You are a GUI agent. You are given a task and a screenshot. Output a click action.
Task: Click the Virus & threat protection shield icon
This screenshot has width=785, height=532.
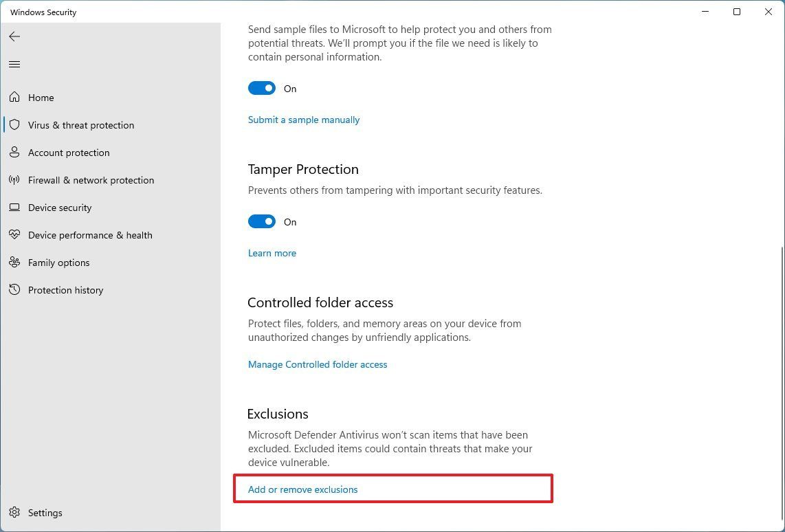pos(14,124)
